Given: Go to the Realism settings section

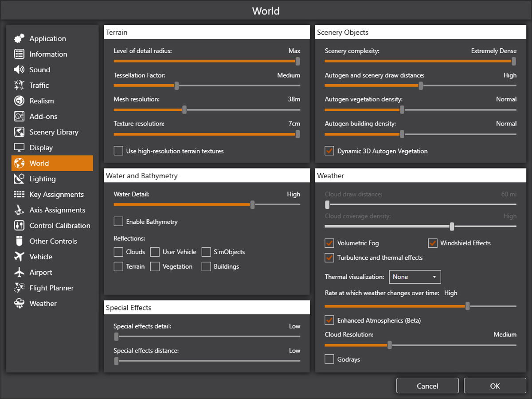Looking at the screenshot, I should click(41, 101).
